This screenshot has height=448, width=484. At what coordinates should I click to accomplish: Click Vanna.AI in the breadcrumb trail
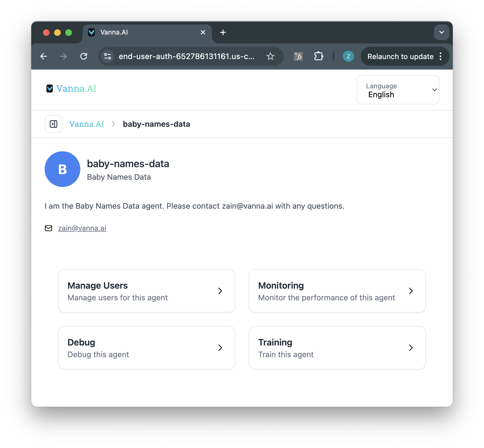click(87, 124)
